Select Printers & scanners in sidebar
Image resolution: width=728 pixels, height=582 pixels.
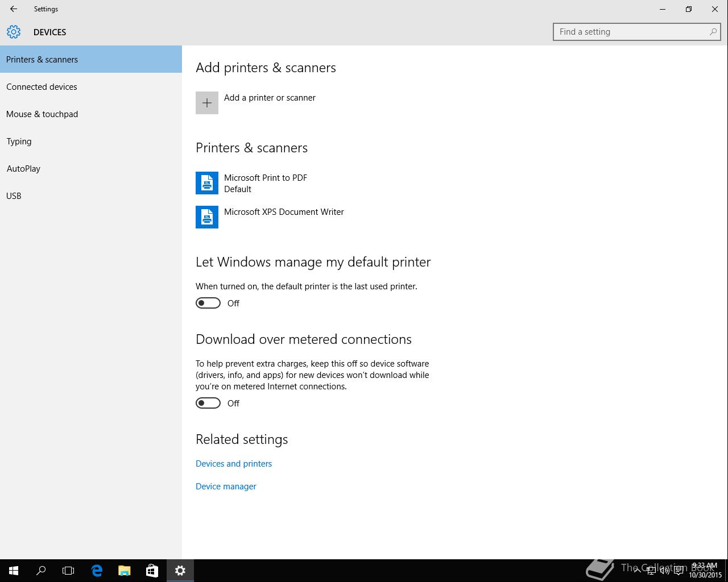(91, 59)
